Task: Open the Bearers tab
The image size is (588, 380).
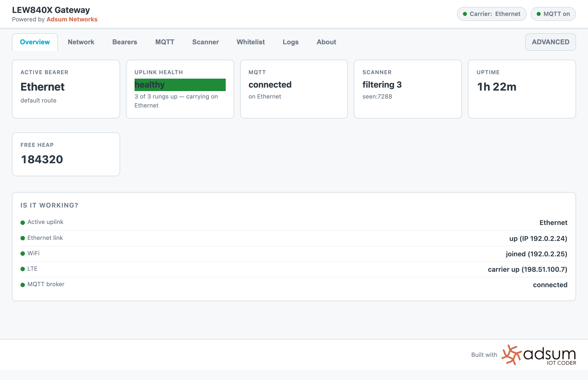Action: [125, 42]
